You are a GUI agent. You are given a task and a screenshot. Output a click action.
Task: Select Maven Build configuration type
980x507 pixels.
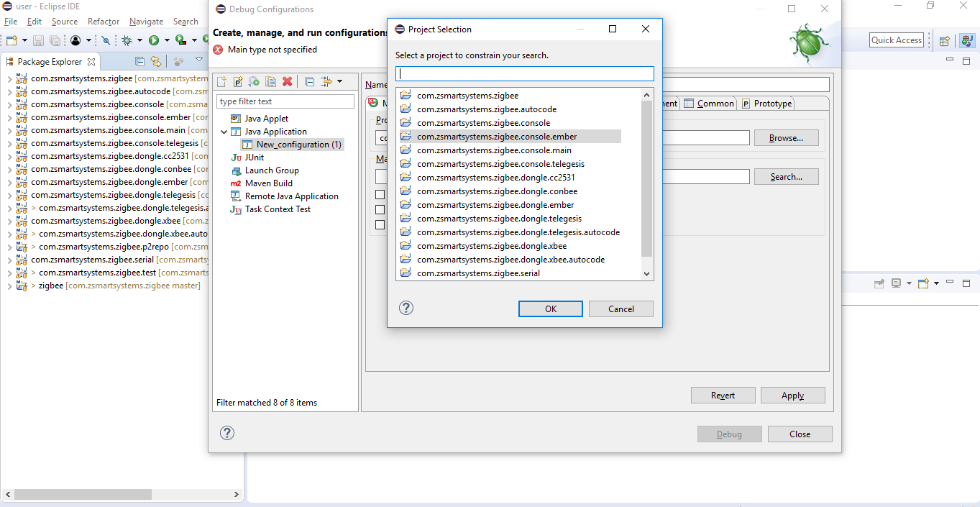pyautogui.click(x=261, y=183)
